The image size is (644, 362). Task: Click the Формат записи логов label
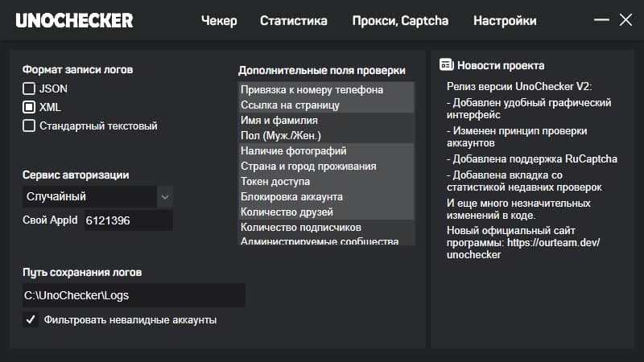[x=77, y=70]
